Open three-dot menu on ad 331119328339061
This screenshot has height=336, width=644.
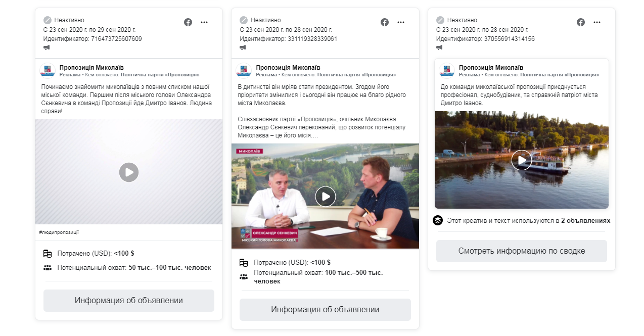coord(401,22)
